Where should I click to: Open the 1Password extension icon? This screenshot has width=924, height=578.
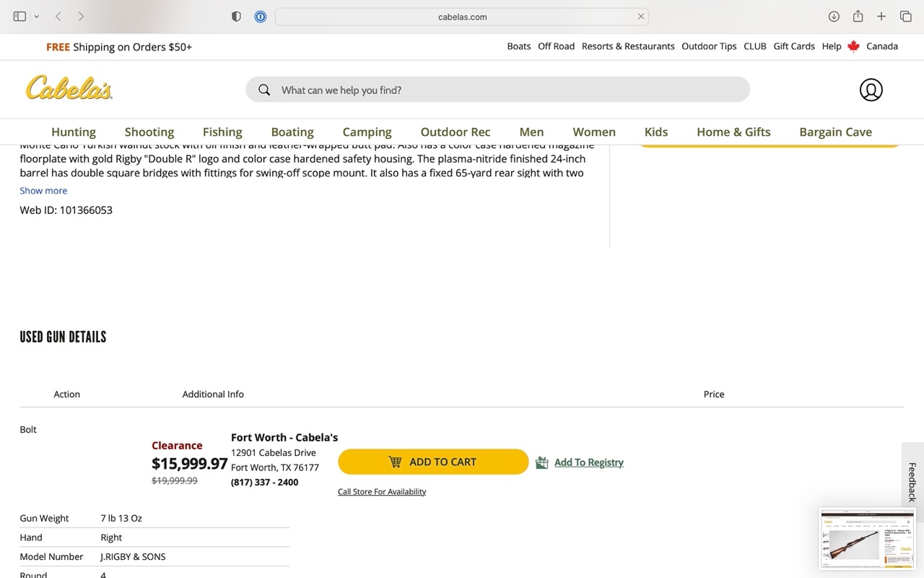261,16
